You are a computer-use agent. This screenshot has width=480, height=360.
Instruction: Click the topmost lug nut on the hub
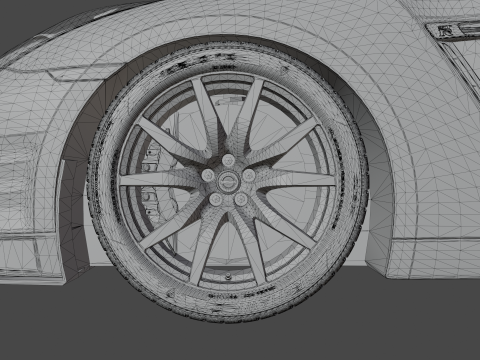point(228,160)
